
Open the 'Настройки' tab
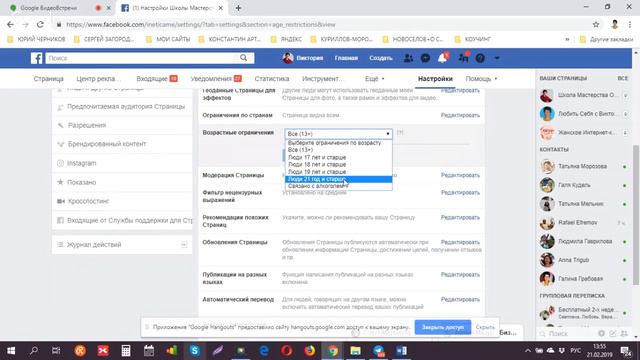tap(435, 79)
